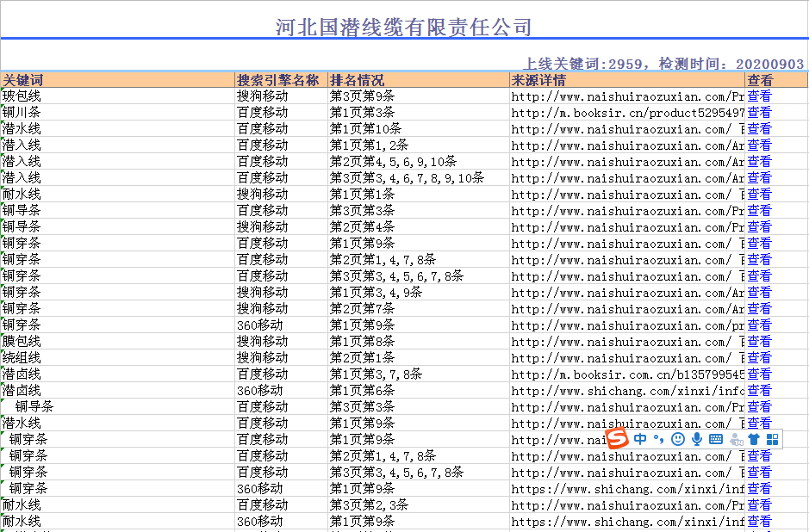Image resolution: width=809 pixels, height=532 pixels.
Task: Click 查看 for 耐水线 ranked 第3页第2,3条
Action: click(x=759, y=504)
